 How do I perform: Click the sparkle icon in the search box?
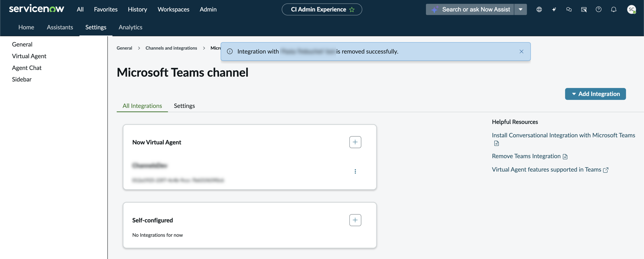435,9
